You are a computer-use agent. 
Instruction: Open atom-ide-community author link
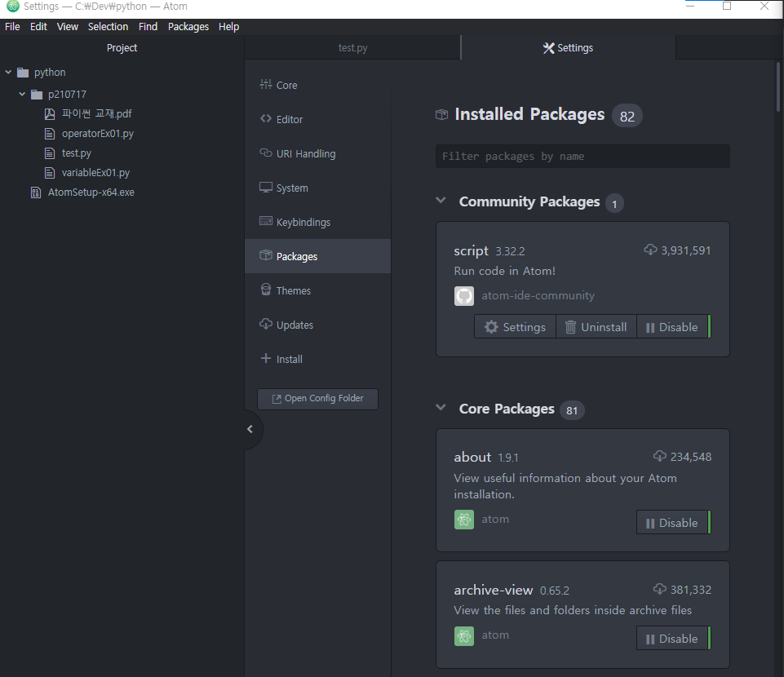(538, 295)
